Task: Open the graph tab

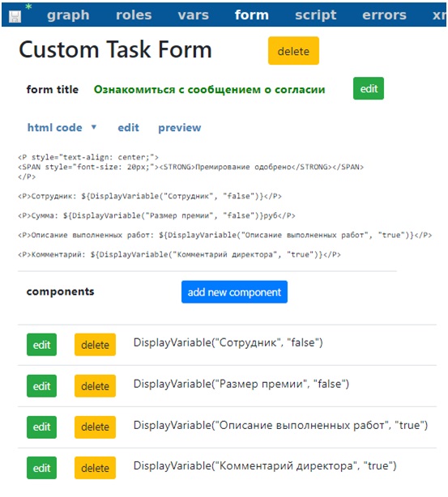Action: point(68,15)
